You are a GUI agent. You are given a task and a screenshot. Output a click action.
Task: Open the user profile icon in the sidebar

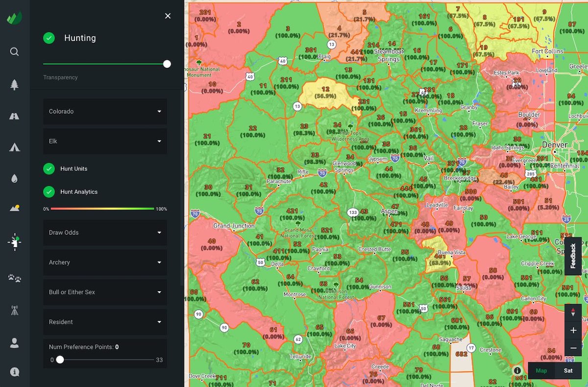point(14,343)
